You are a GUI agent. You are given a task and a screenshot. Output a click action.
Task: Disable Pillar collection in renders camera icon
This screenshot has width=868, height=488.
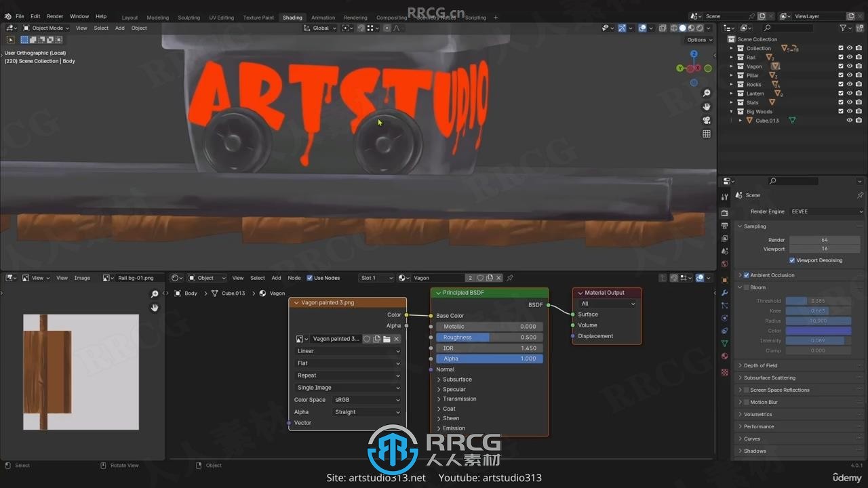(859, 75)
